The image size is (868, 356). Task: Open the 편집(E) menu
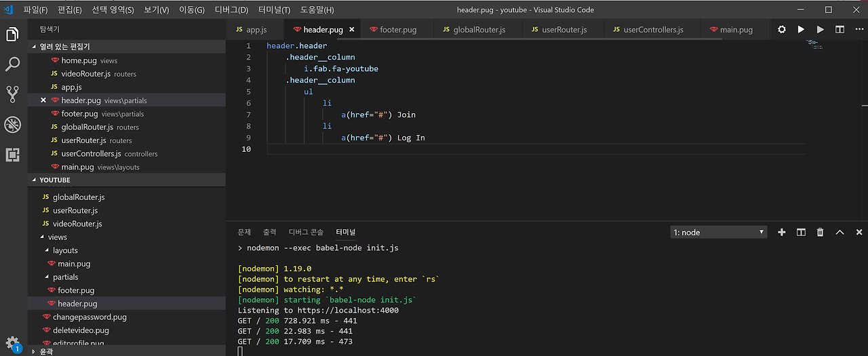coord(70,10)
